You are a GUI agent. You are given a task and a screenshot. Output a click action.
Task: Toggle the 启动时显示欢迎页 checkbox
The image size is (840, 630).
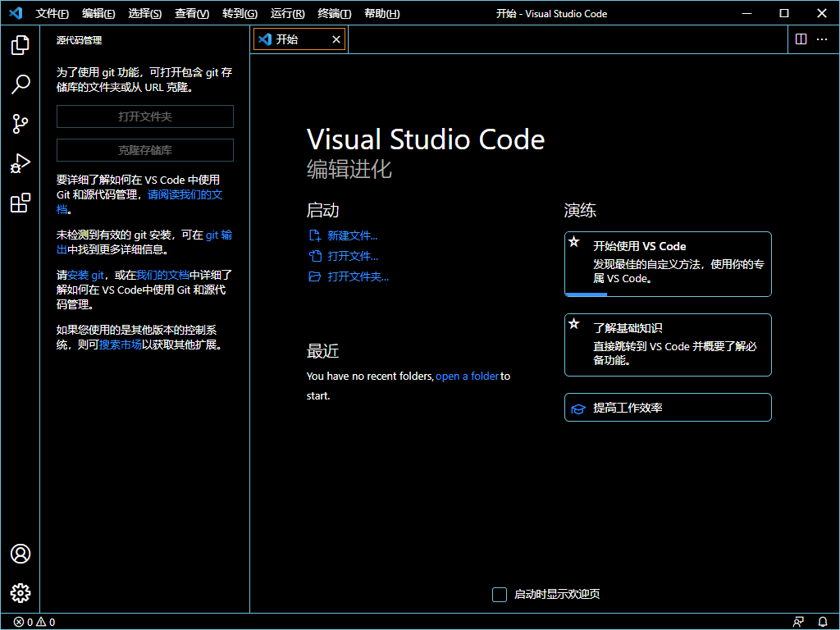pos(500,594)
